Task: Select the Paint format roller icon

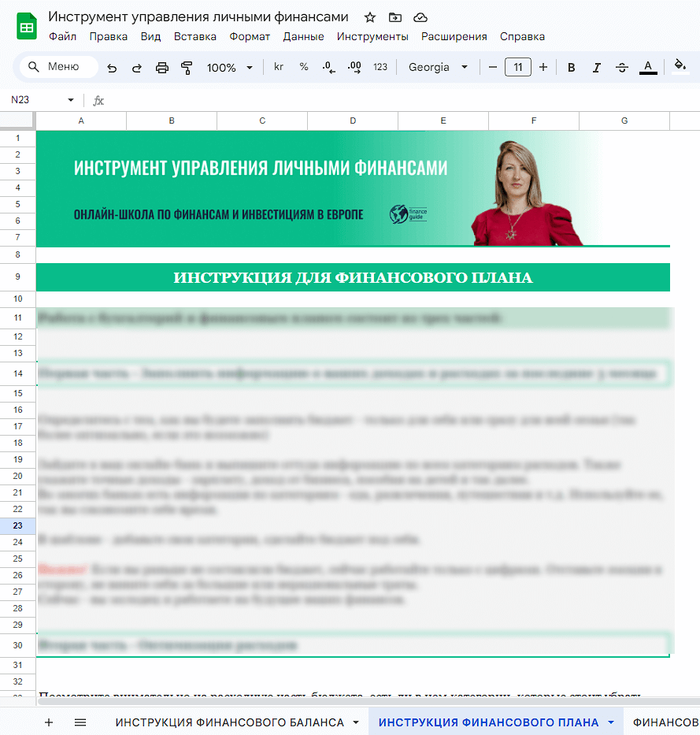Action: (x=187, y=68)
